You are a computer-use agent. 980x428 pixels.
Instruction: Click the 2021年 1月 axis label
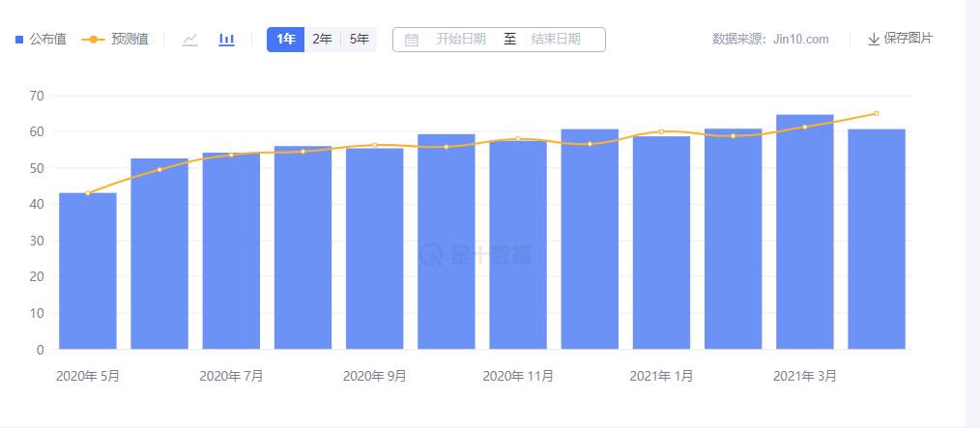point(661,376)
